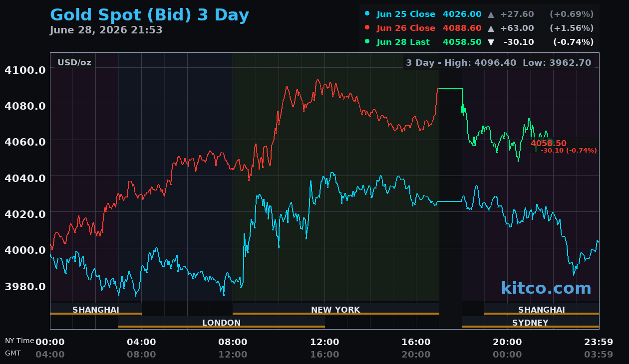Click the green Jun 28 legend dot
Screen dimensions: 629x364
[367, 41]
